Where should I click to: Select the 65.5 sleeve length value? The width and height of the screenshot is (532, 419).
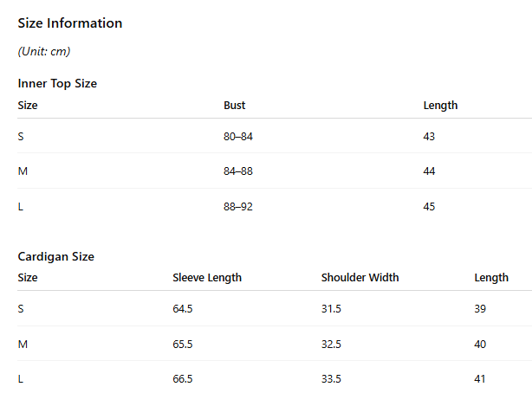(x=182, y=344)
